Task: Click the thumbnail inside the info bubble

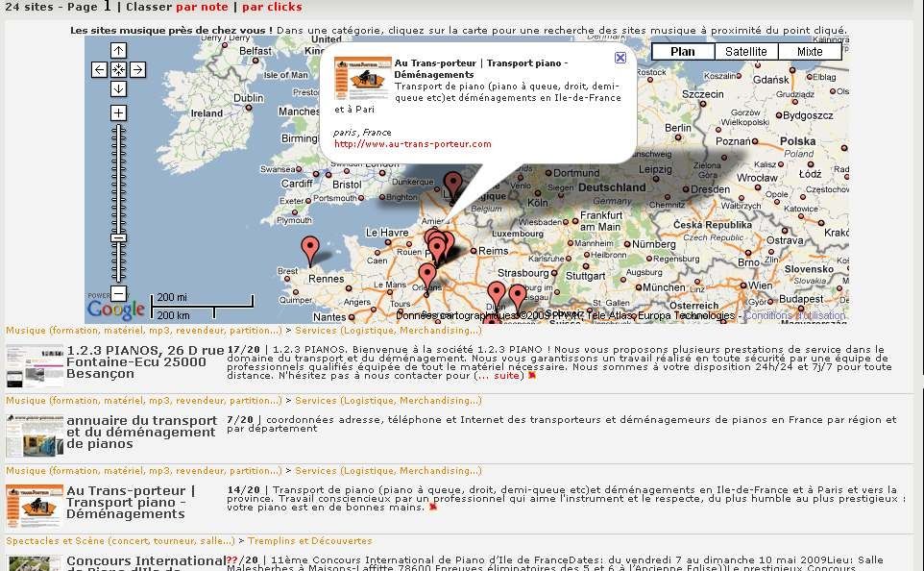Action: tap(362, 78)
